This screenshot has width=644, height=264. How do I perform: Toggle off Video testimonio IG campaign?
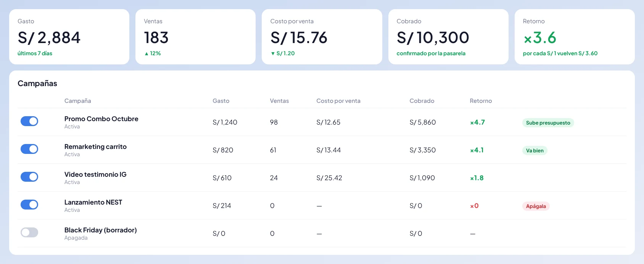tap(29, 177)
